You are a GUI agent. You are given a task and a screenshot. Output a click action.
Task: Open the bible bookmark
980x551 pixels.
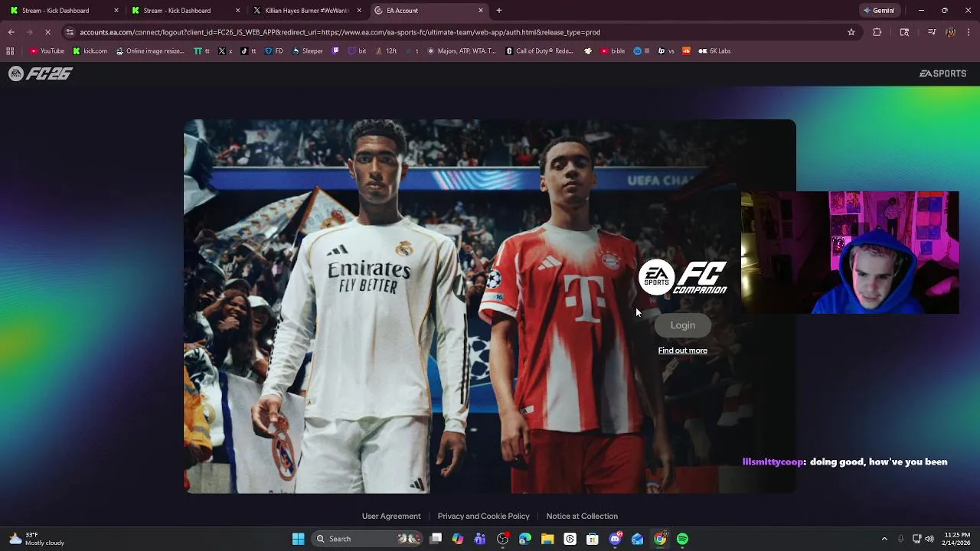tap(612, 51)
